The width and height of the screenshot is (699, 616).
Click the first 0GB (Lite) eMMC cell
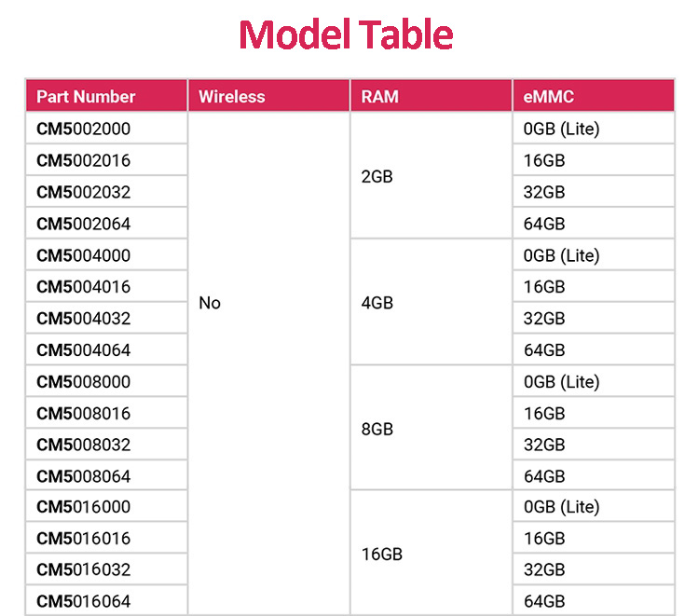561,130
